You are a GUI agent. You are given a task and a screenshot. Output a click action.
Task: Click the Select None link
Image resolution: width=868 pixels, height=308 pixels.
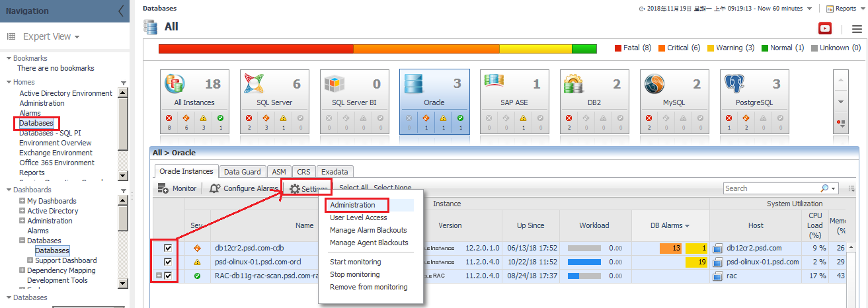393,188
